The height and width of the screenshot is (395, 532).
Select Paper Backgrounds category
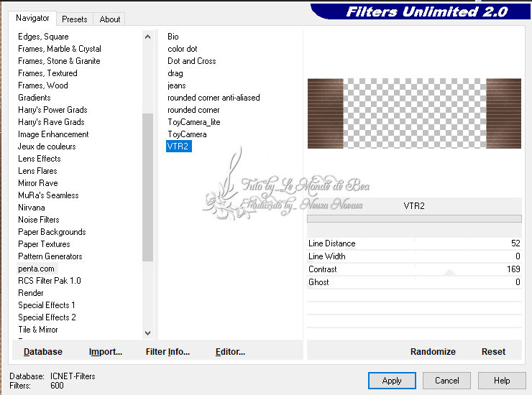pyautogui.click(x=52, y=232)
